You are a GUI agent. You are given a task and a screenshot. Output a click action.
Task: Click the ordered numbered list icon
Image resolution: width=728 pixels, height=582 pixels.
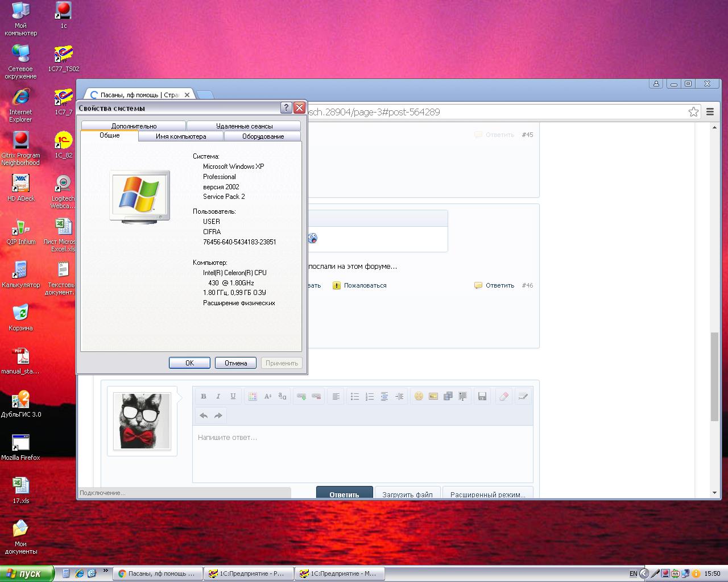pos(369,396)
